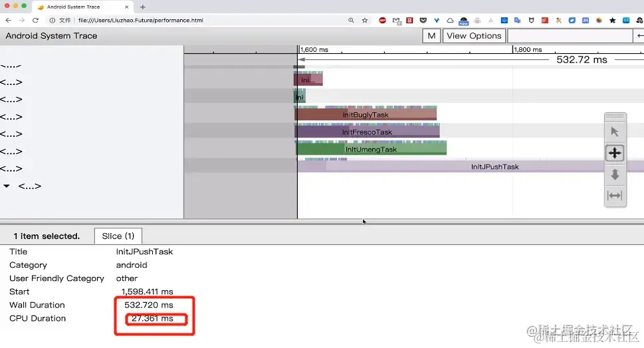
Task: Collapse the expanded <...> process row
Action: click(x=7, y=186)
